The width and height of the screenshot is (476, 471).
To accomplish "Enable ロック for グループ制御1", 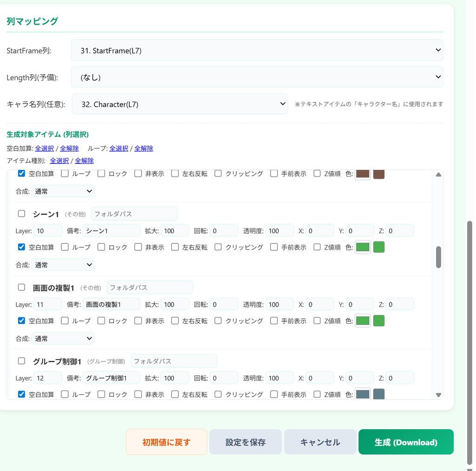I will [101, 394].
